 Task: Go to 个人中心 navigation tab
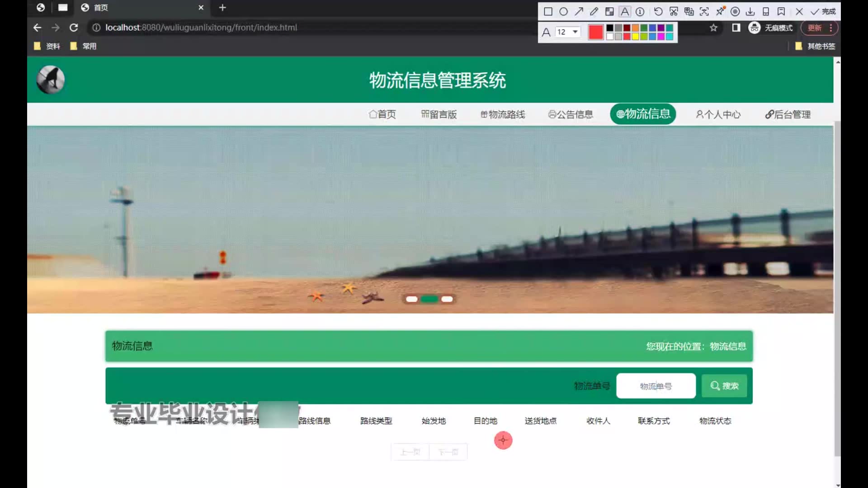718,114
